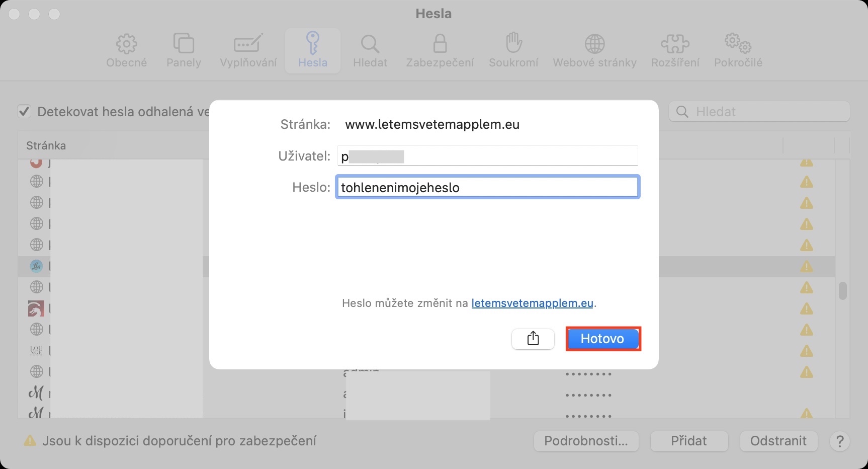The image size is (868, 469).
Task: Click the warning icon beside security recommendations text
Action: click(30, 441)
